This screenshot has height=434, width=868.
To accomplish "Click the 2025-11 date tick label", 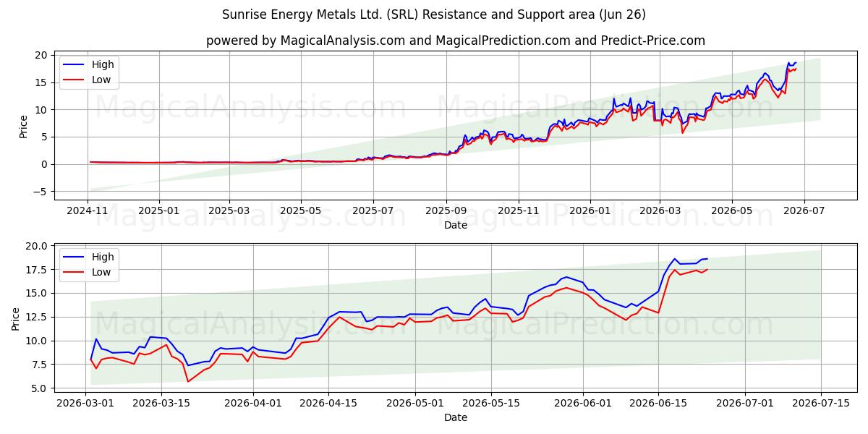I will click(519, 210).
